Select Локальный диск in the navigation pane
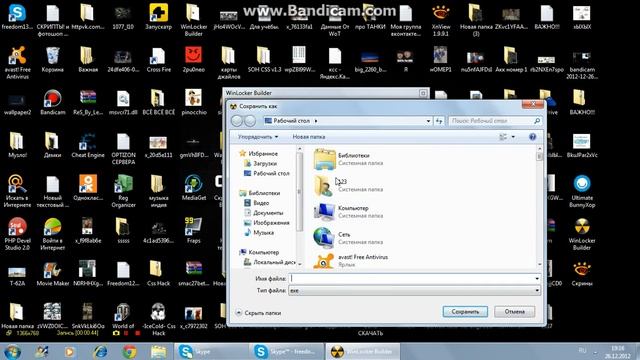Screen dimensions: 640x360 point(269,262)
